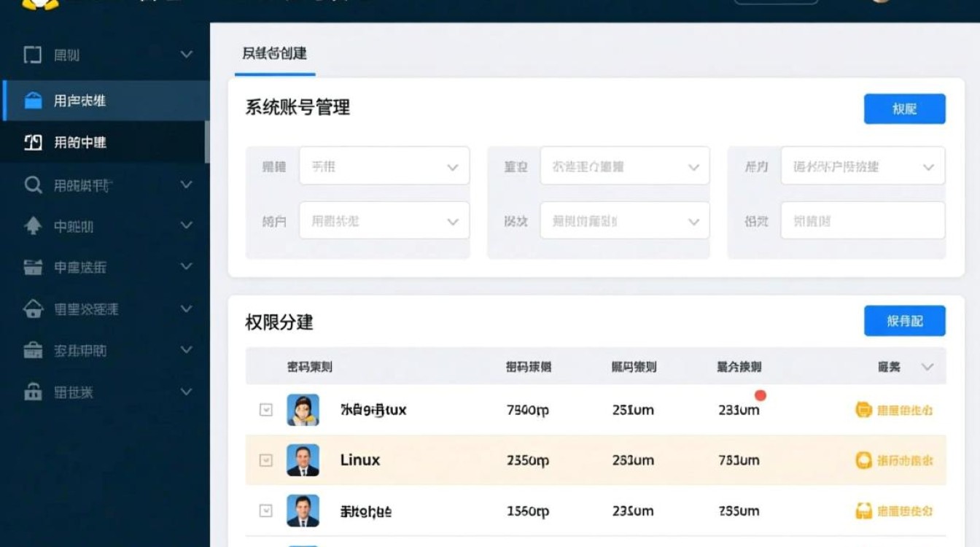
Task: Click the blue button beside 系统账号管理
Action: (904, 109)
